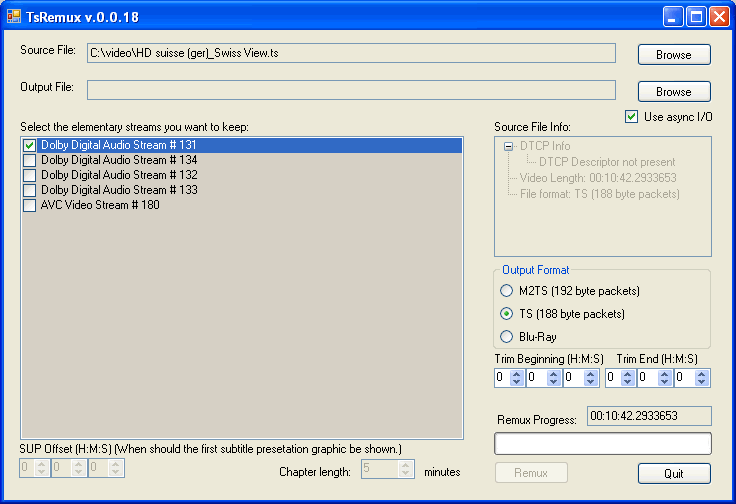736x504 pixels.
Task: Click the Output File text field
Action: tap(351, 90)
